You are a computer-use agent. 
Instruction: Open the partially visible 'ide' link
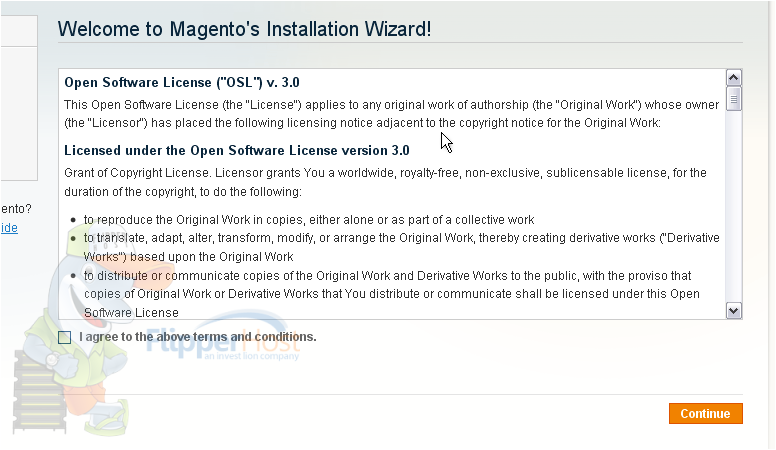[9, 228]
